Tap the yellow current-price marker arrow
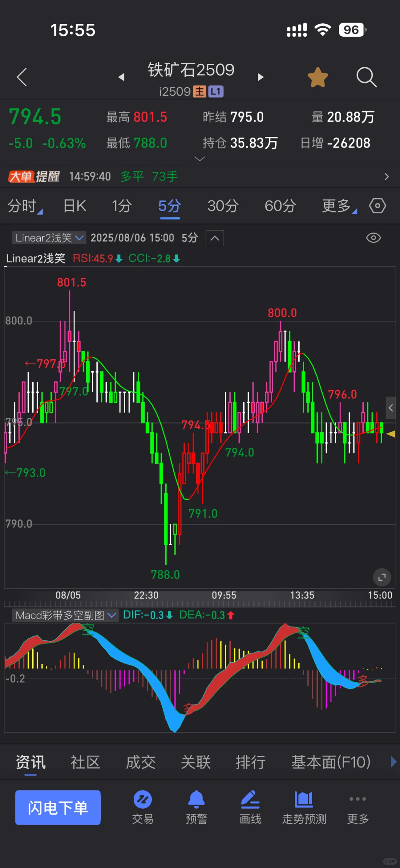Viewport: 400px width, 868px height. tap(390, 434)
